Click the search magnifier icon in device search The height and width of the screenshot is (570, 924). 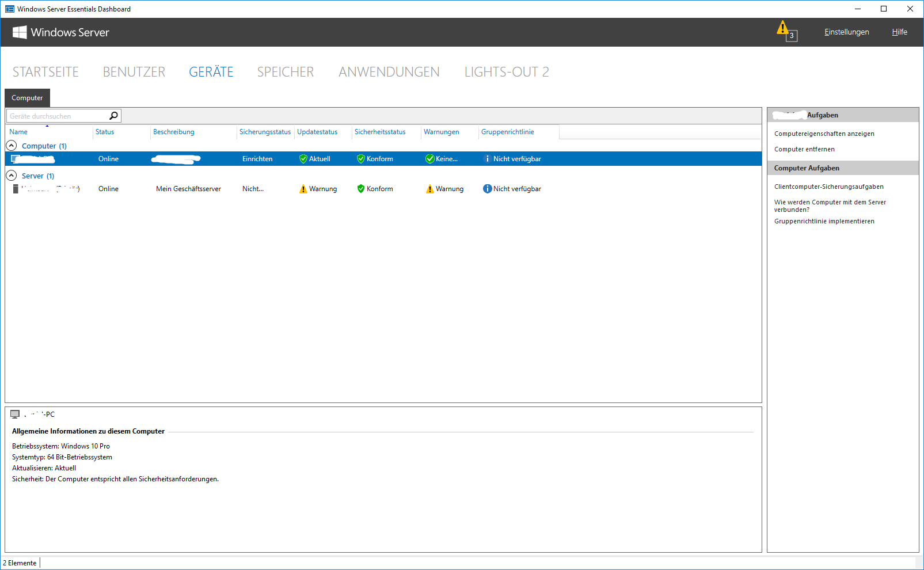(x=114, y=116)
